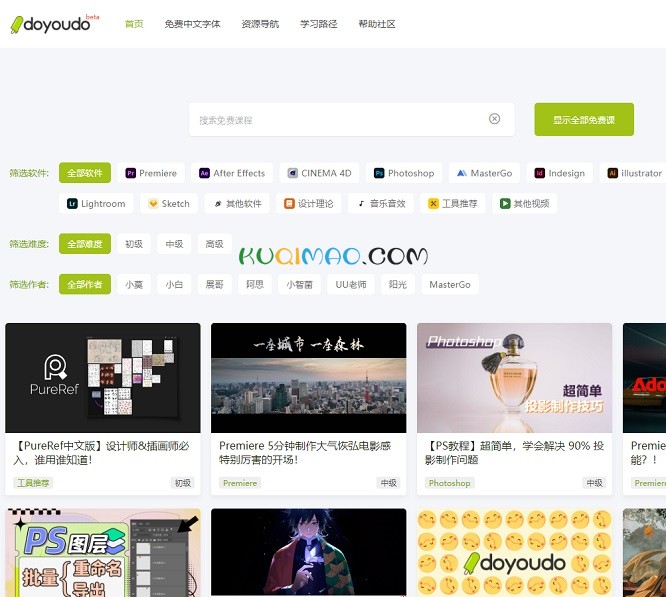Click the doyoudo logo
The height and width of the screenshot is (597, 666).
pos(54,24)
